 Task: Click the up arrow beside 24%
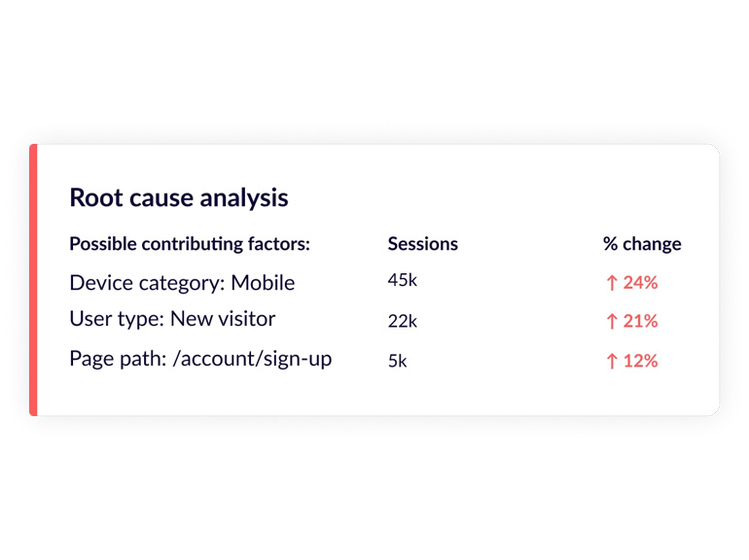(x=612, y=283)
